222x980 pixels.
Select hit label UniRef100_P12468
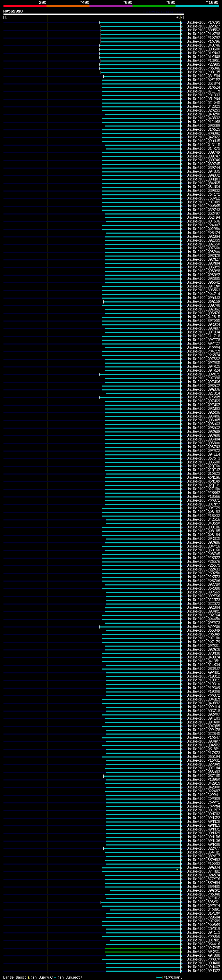(203, 122)
